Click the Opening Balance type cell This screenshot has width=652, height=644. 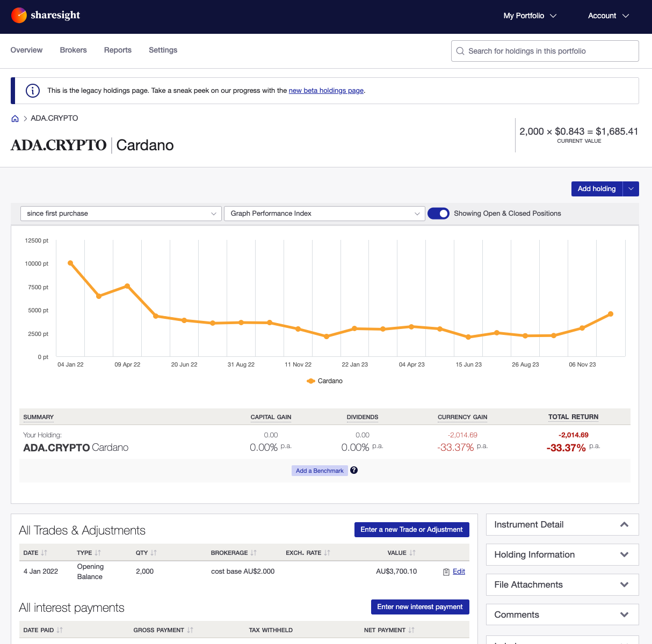[x=90, y=572]
